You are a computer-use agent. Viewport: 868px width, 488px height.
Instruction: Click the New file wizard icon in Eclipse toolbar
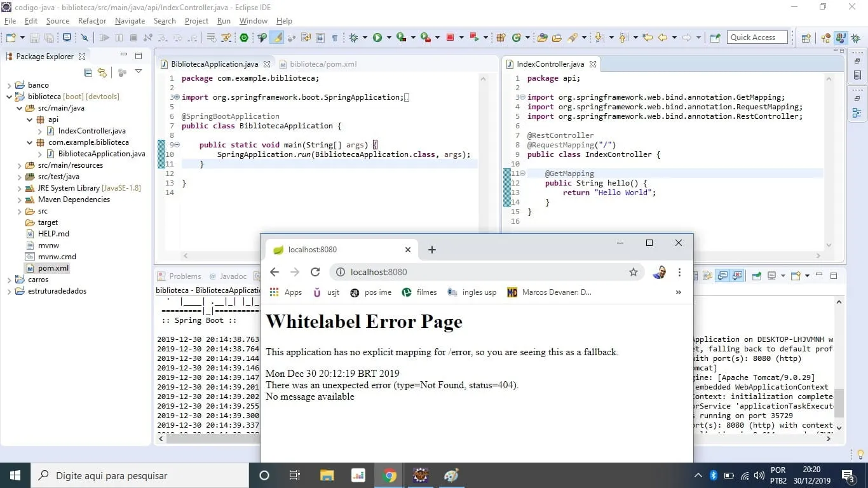[11, 37]
